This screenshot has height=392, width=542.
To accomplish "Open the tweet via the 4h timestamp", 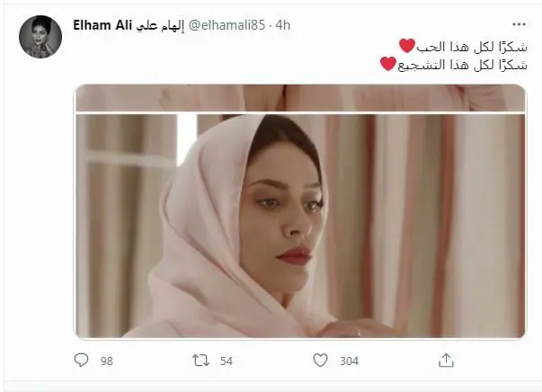I will coord(283,25).
